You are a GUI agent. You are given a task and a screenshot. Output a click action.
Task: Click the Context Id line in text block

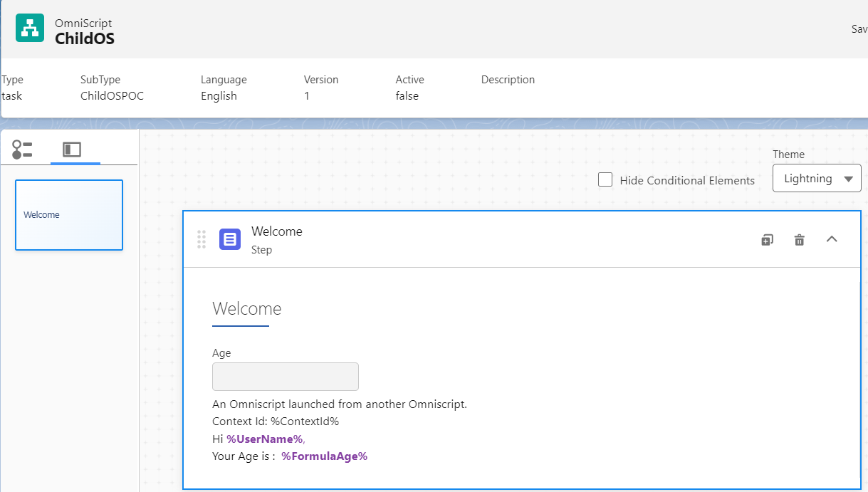click(275, 422)
